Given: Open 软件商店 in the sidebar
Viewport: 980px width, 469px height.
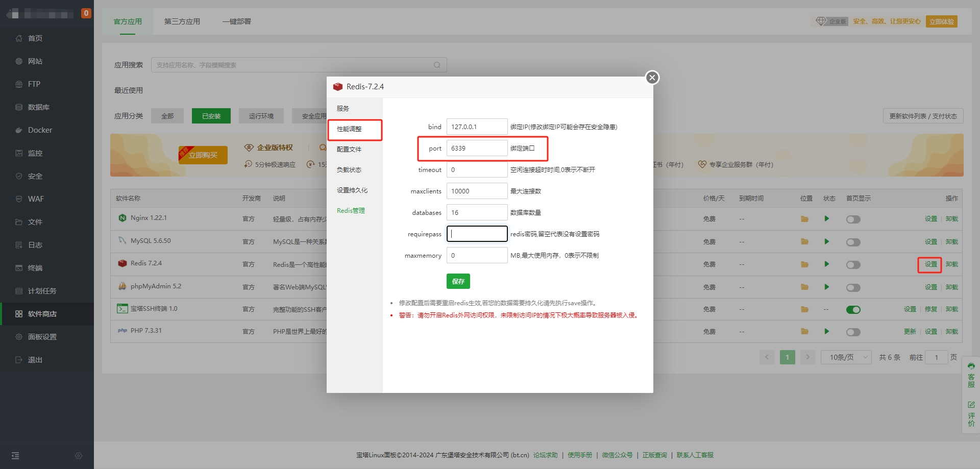Looking at the screenshot, I should pos(42,314).
